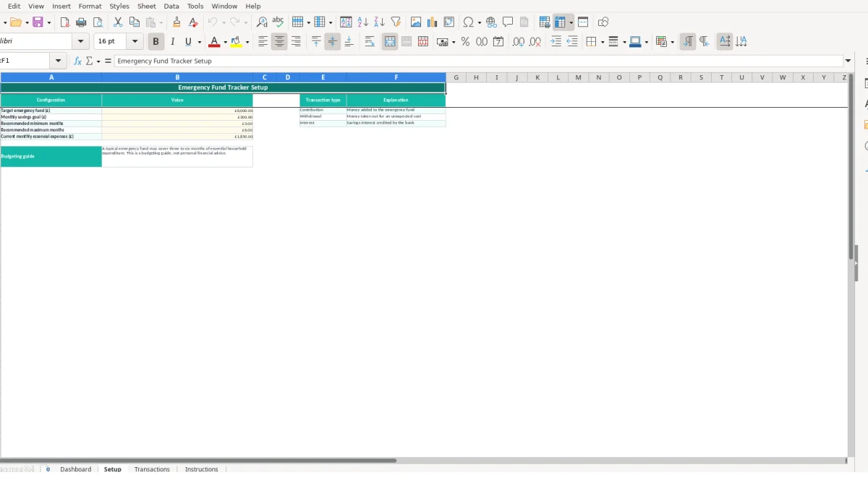Format as percent
The width and height of the screenshot is (868, 488).
click(465, 42)
